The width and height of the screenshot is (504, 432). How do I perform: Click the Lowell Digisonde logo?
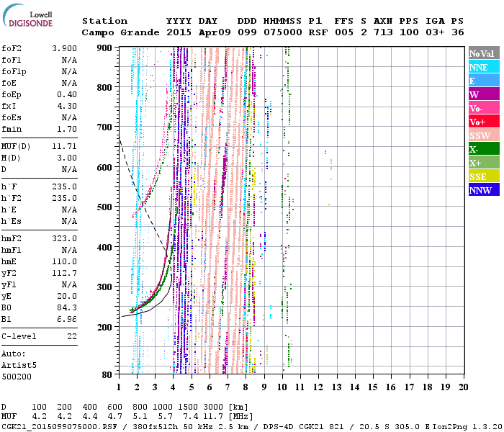pyautogui.click(x=27, y=16)
